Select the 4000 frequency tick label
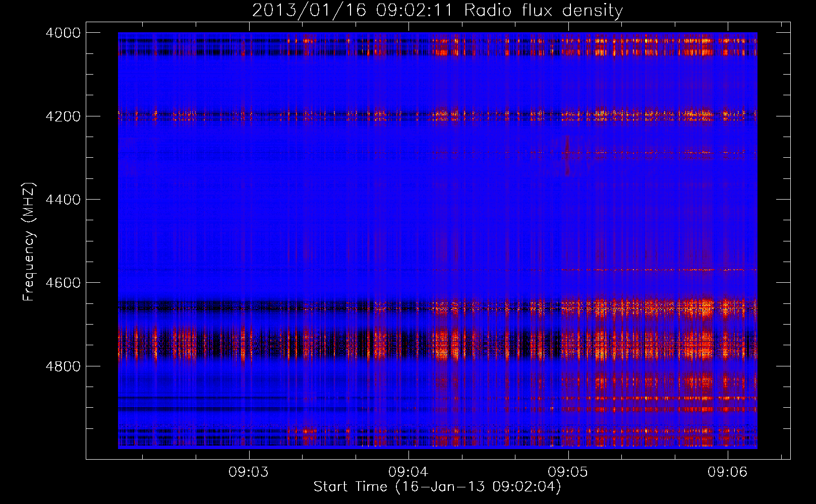The height and width of the screenshot is (504, 816). 63,33
